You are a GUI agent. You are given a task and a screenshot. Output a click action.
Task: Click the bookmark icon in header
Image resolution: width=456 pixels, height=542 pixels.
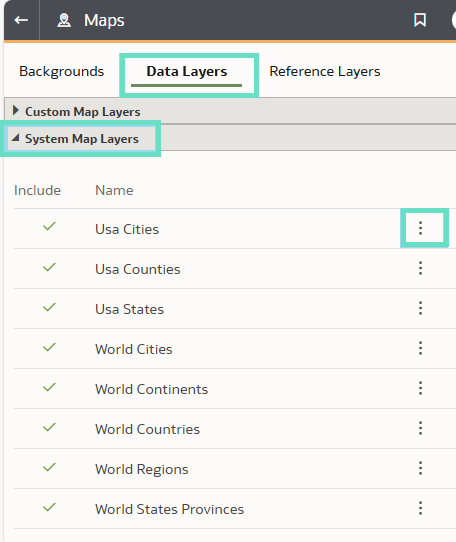click(x=420, y=20)
